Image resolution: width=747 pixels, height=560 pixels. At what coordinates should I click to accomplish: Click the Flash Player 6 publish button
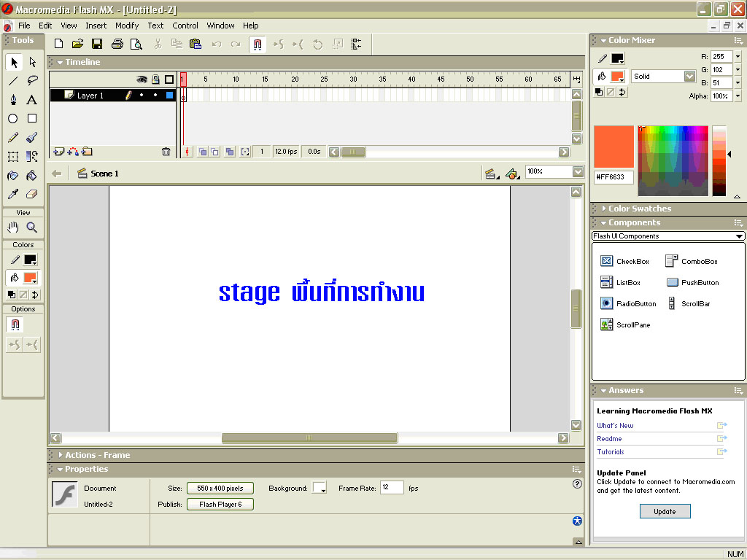pyautogui.click(x=220, y=505)
